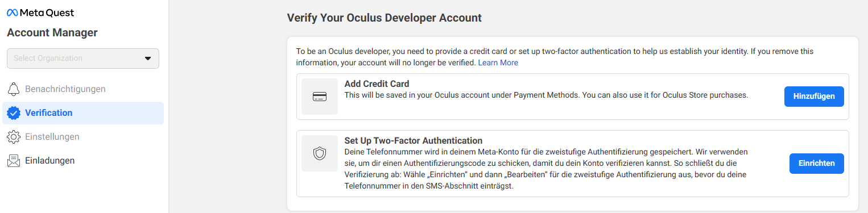The height and width of the screenshot is (213, 868).
Task: Click the Set Up Two-Factor Authentication heading
Action: (414, 141)
